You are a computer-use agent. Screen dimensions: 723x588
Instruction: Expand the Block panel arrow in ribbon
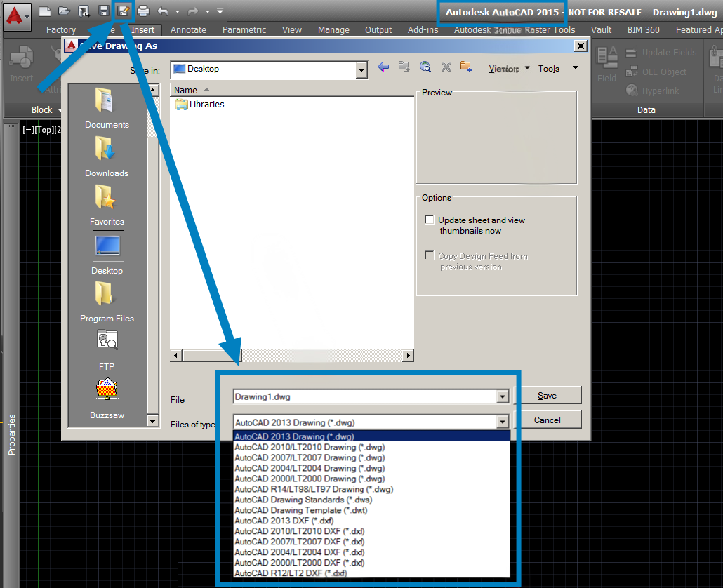click(60, 110)
